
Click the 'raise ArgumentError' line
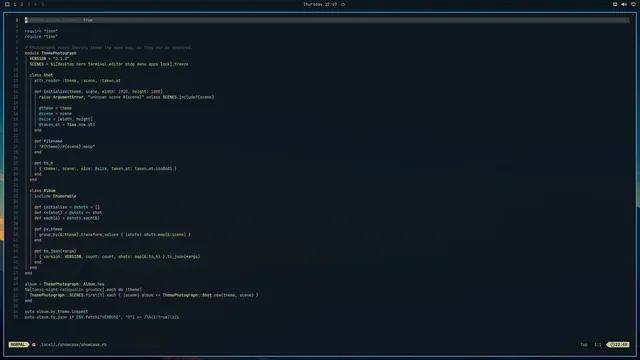coord(127,97)
